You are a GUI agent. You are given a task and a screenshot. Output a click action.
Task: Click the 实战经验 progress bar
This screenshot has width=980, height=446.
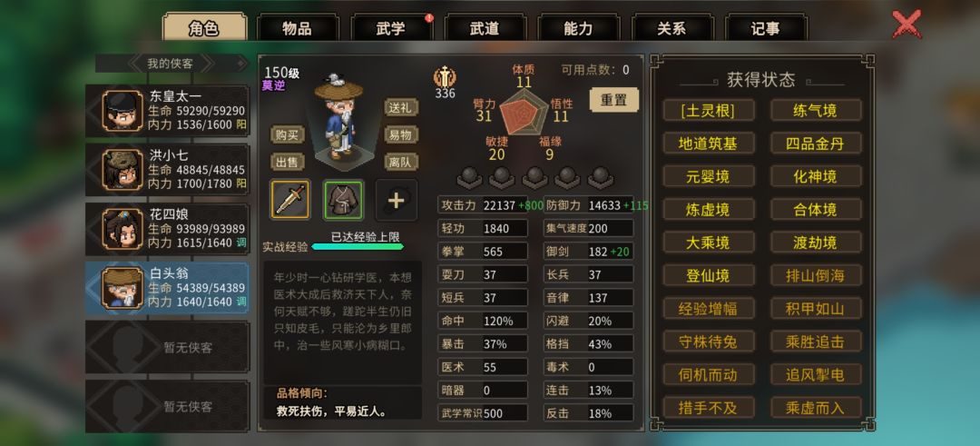pos(358,246)
